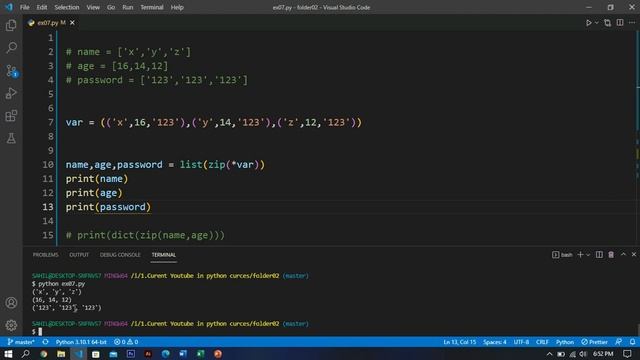Open the Manage gear menu
This screenshot has height=360, width=640.
[x=11, y=325]
